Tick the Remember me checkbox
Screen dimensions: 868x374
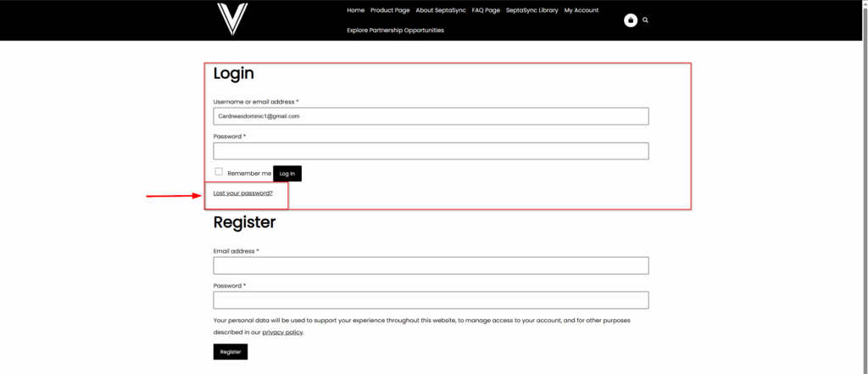(219, 172)
